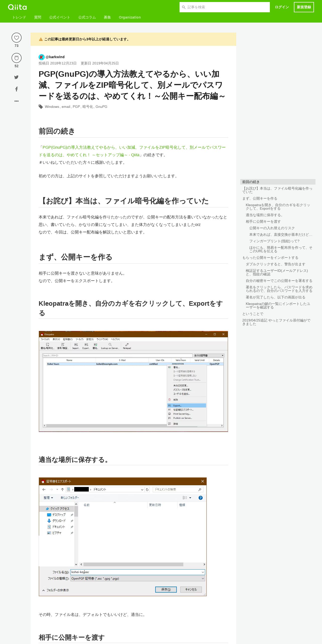
Task: Select the GnuPG tag
Action: 101,107
